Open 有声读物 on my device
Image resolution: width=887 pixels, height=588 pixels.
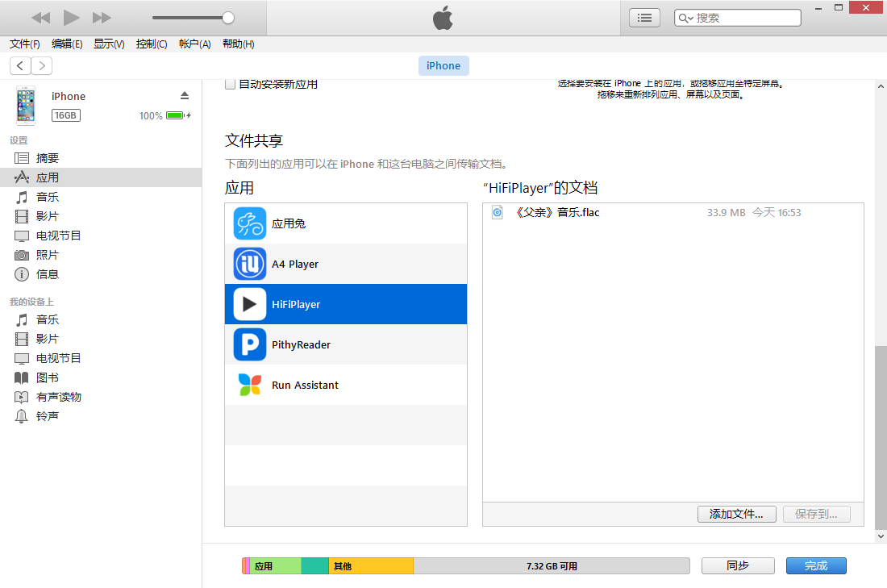pyautogui.click(x=101, y=397)
